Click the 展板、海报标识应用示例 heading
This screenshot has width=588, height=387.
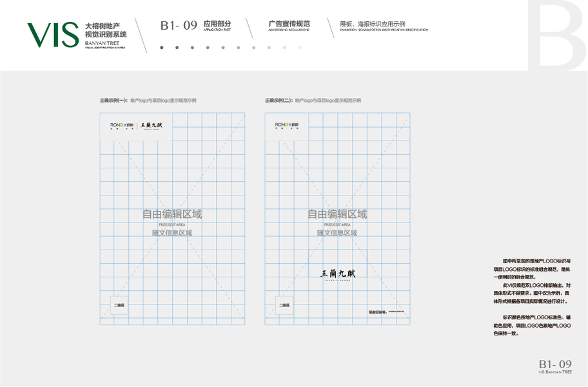[373, 24]
